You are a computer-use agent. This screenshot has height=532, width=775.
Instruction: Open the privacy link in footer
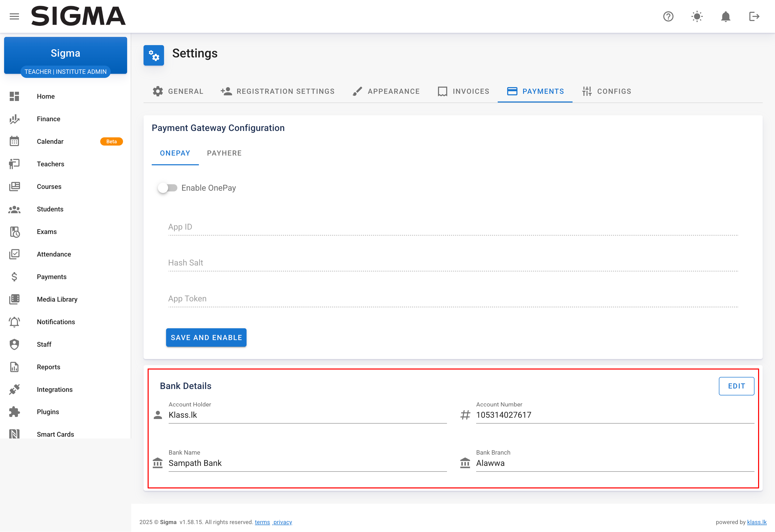click(282, 522)
